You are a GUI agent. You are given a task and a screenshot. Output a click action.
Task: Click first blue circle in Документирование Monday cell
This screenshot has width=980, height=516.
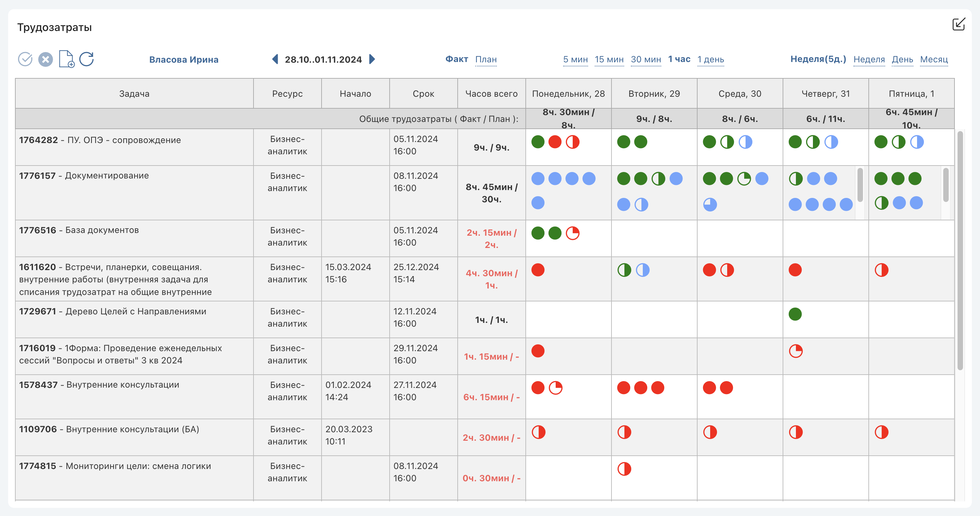click(x=538, y=178)
